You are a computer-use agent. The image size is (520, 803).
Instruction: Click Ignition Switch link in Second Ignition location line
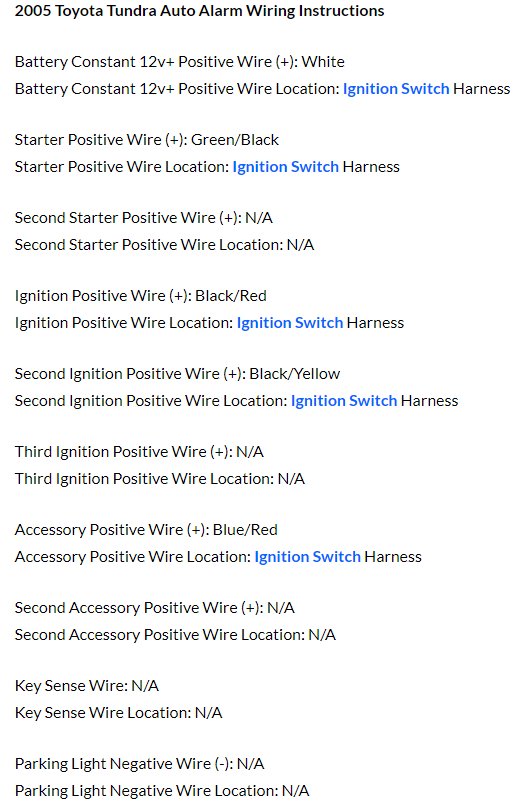(x=344, y=401)
